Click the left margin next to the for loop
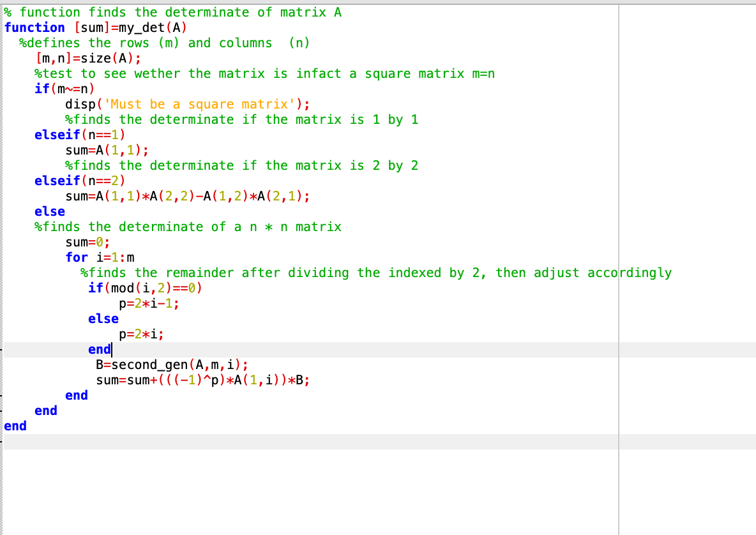Viewport: 756px width, 535px height. coord(2,257)
